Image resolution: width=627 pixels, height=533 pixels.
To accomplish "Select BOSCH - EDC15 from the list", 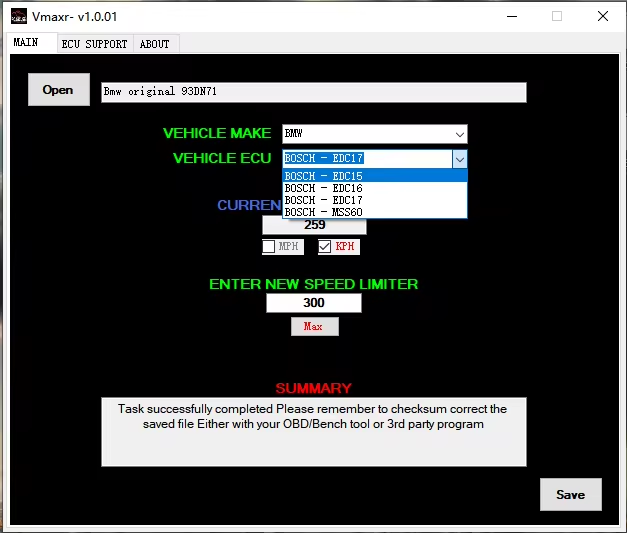I will 374,176.
